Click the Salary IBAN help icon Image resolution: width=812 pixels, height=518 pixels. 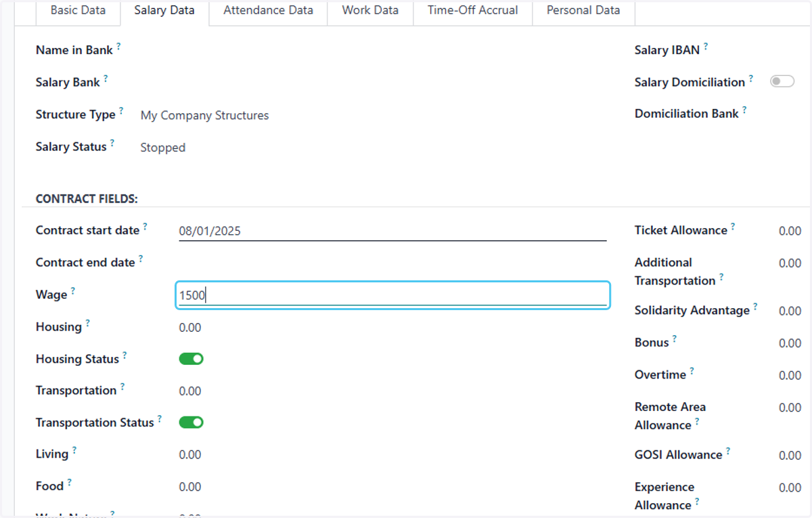[x=706, y=46]
